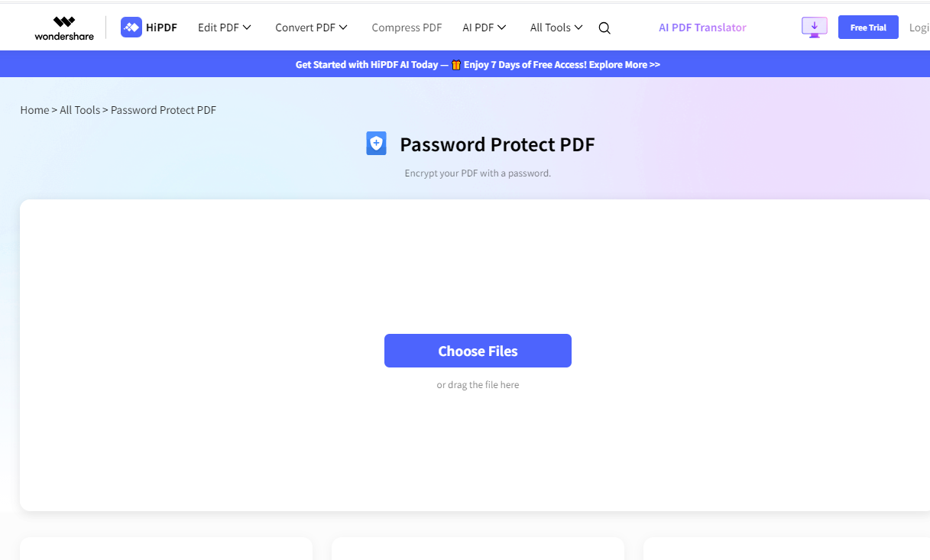Click the HiPDF logo icon
Viewport: 930px width, 560px height.
pyautogui.click(x=131, y=28)
